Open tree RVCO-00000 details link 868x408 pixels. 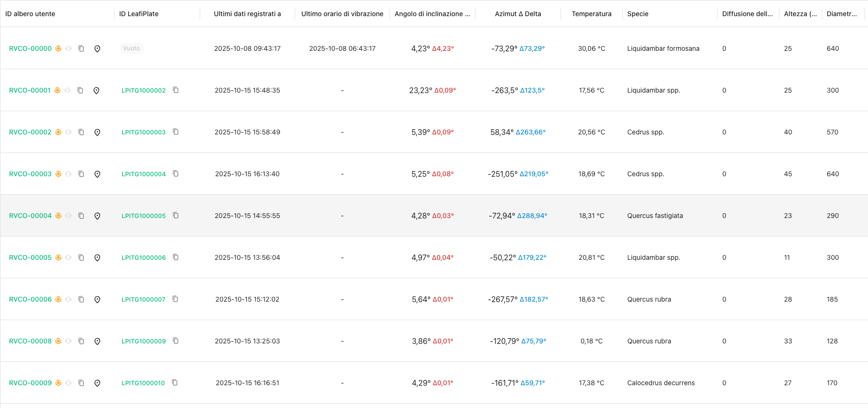(30, 48)
